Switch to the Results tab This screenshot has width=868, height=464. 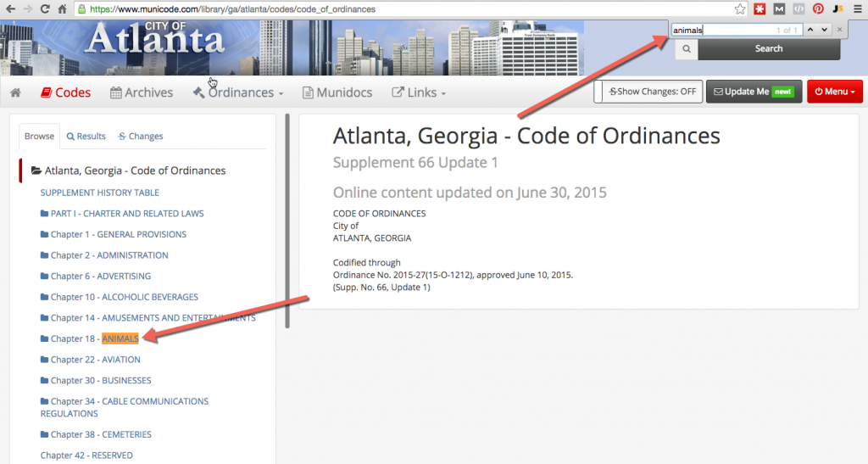[86, 136]
